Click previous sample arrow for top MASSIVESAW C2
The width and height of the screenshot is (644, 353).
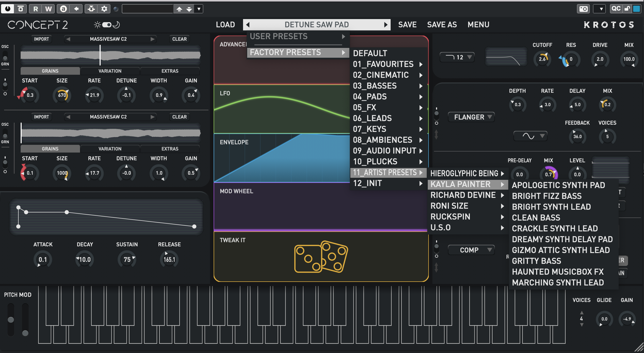pyautogui.click(x=68, y=39)
